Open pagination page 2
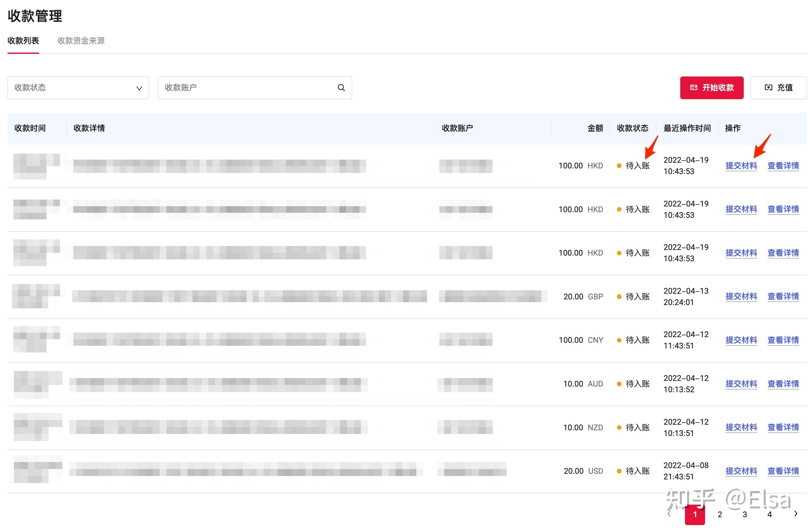This screenshot has height=532, width=812. point(720,514)
